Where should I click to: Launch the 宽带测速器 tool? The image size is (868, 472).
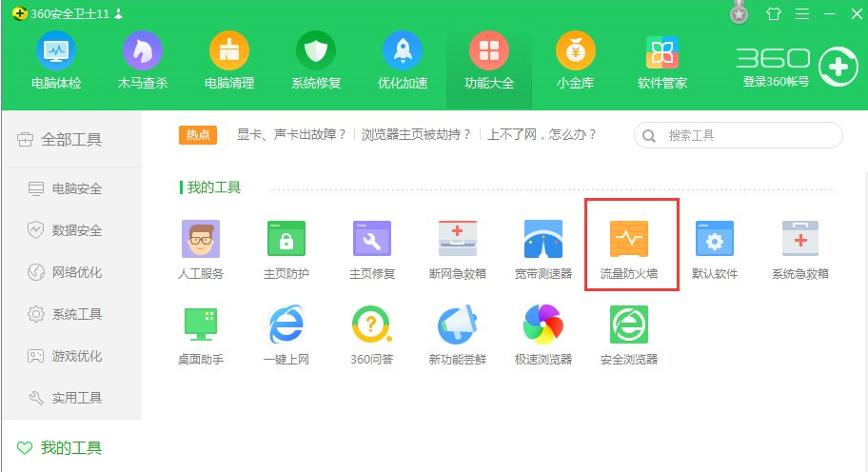coord(543,249)
